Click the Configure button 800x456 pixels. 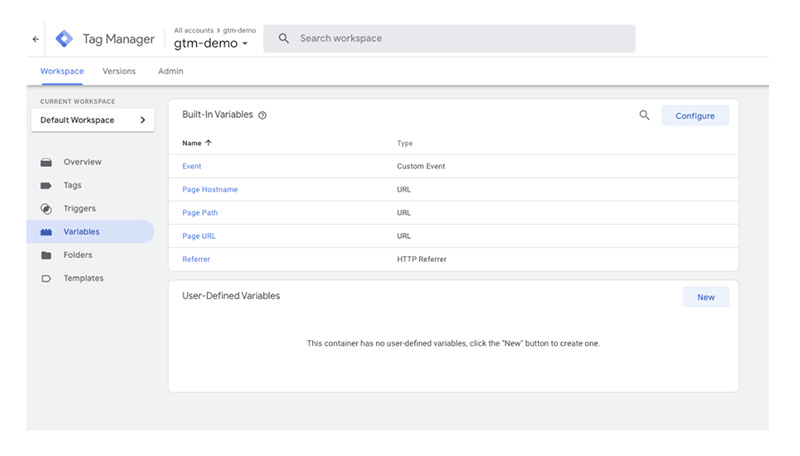coord(695,116)
